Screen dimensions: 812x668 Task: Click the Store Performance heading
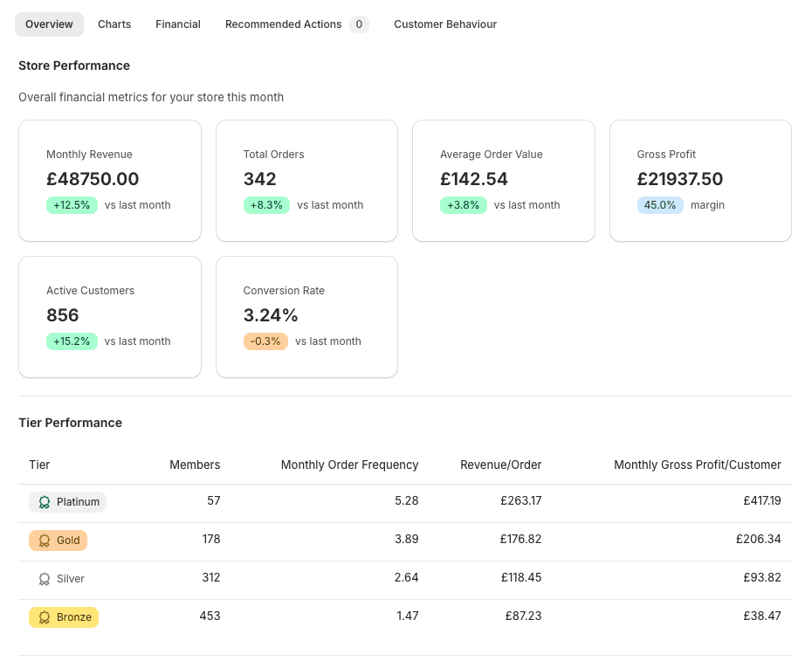[x=74, y=65]
